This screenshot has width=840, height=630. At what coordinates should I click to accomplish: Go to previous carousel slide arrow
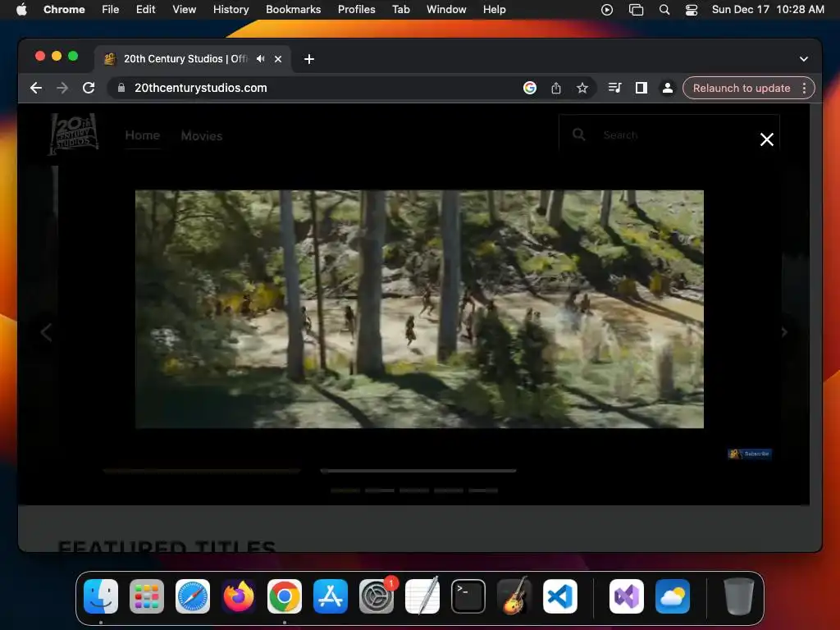point(46,332)
